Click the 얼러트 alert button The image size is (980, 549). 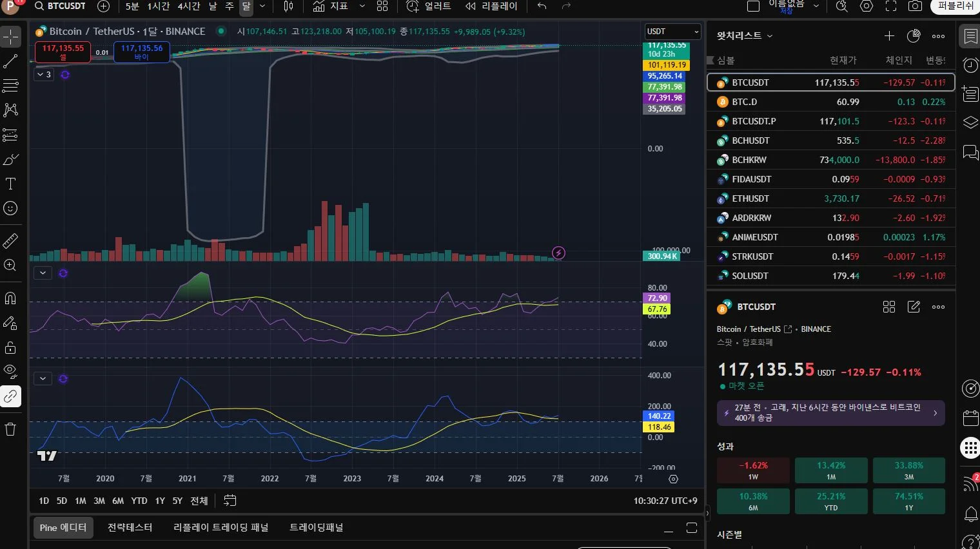click(429, 6)
